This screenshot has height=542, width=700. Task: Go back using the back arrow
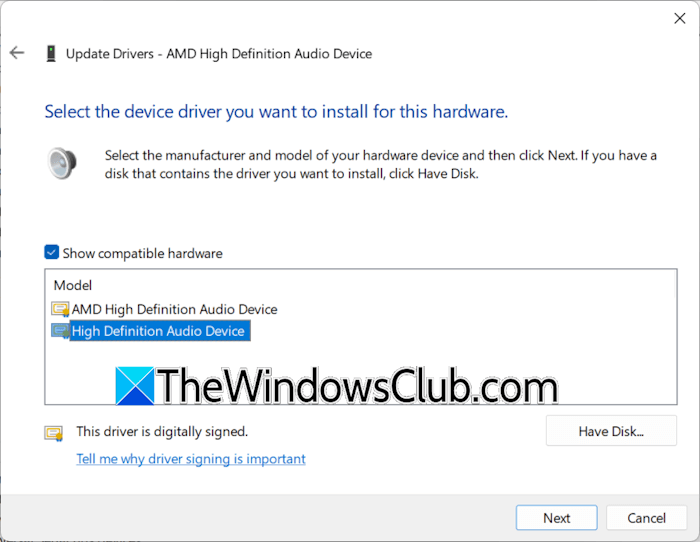click(x=17, y=53)
